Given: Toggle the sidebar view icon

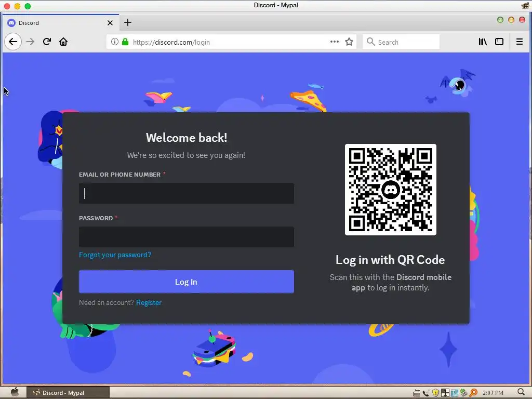Looking at the screenshot, I should pos(499,42).
